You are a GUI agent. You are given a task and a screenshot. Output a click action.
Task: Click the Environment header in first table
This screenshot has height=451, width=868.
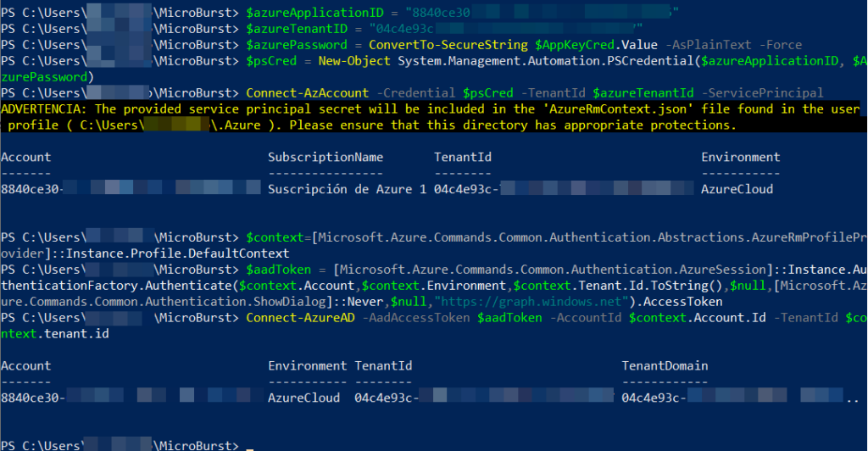(x=741, y=157)
